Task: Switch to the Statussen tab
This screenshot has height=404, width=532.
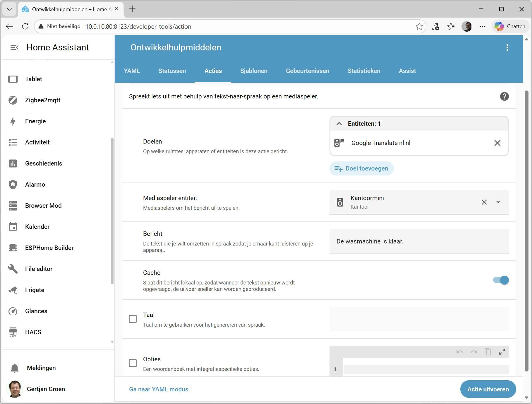Action: click(172, 71)
